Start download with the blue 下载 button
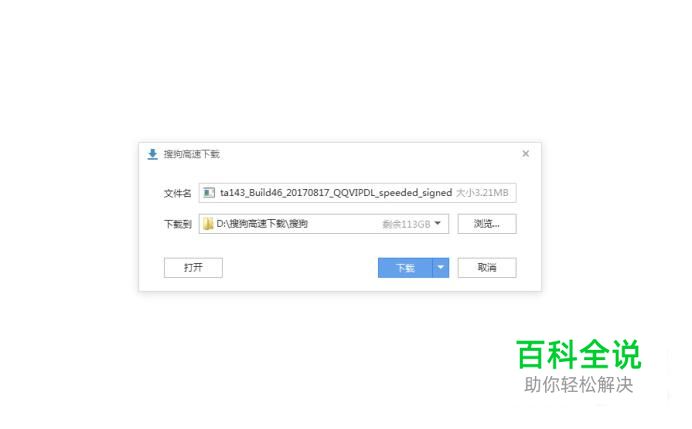This screenshot has height=429, width=692. (x=405, y=267)
